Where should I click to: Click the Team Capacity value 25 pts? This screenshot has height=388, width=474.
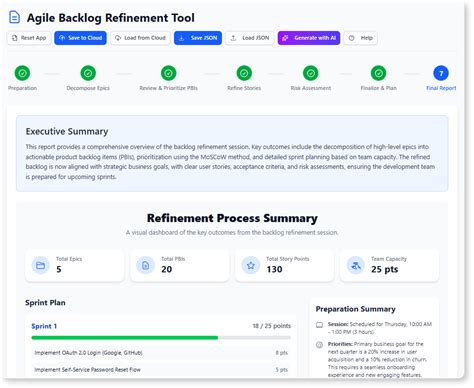click(385, 269)
